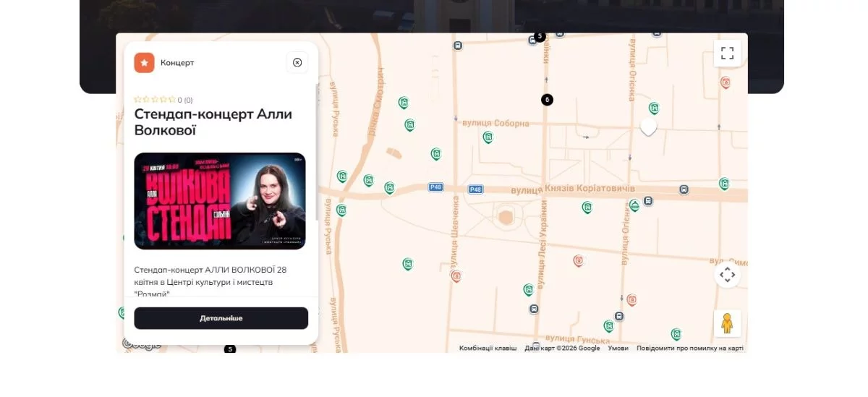Click the stadium shape on the map
This screenshot has width=868, height=397.
pyautogui.click(x=506, y=215)
